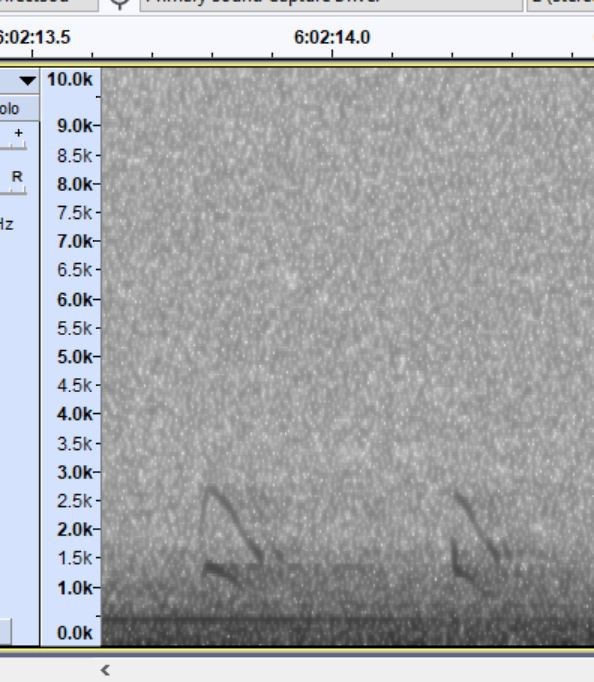Click the 1.5k frequency scale label
Screen dimensions: 594x682
point(75,558)
